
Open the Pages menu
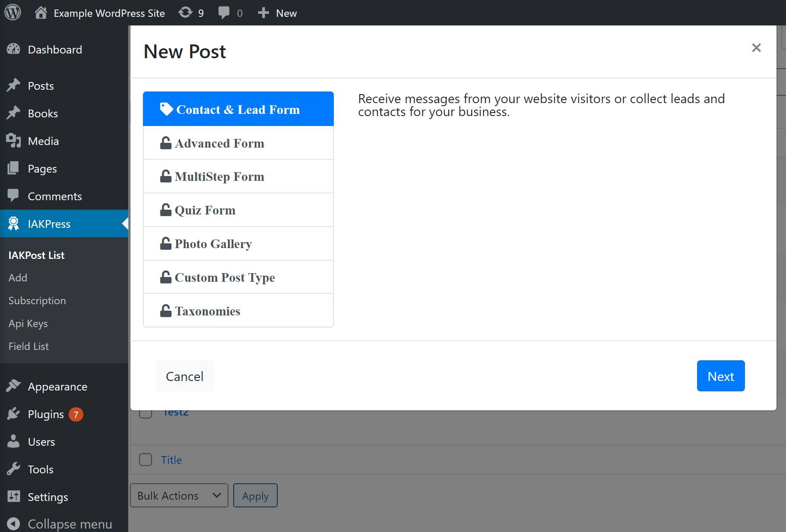click(42, 169)
